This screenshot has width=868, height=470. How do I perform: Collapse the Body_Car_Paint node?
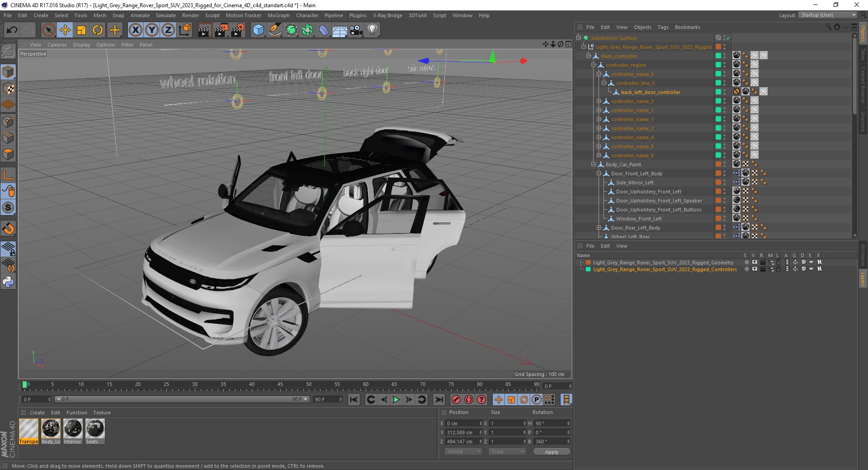pyautogui.click(x=594, y=164)
